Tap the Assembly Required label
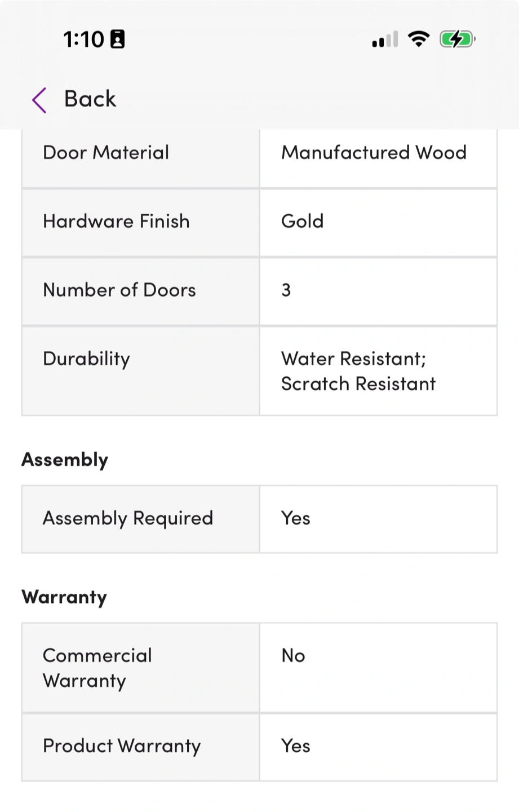Viewport: 519px width, 812px height. tap(128, 519)
